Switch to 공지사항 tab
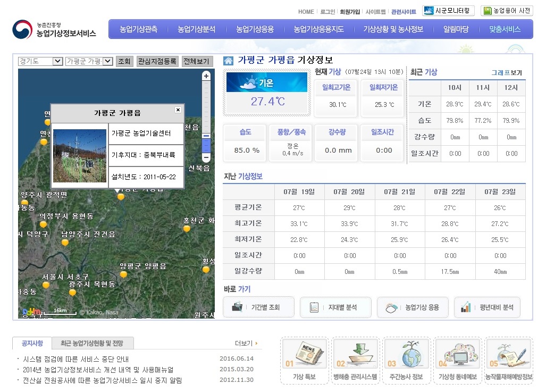The width and height of the screenshot is (546, 392). pos(32,343)
